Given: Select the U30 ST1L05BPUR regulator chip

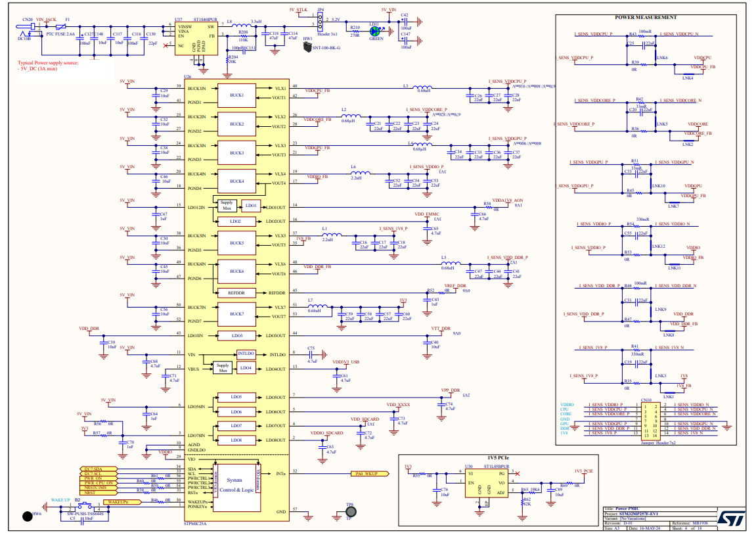Looking at the screenshot, I should (488, 484).
